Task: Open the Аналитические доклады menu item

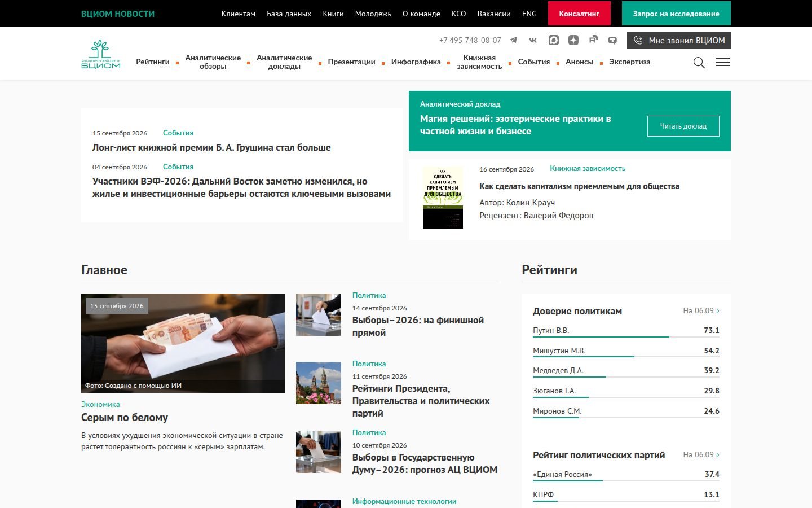Action: [x=284, y=62]
